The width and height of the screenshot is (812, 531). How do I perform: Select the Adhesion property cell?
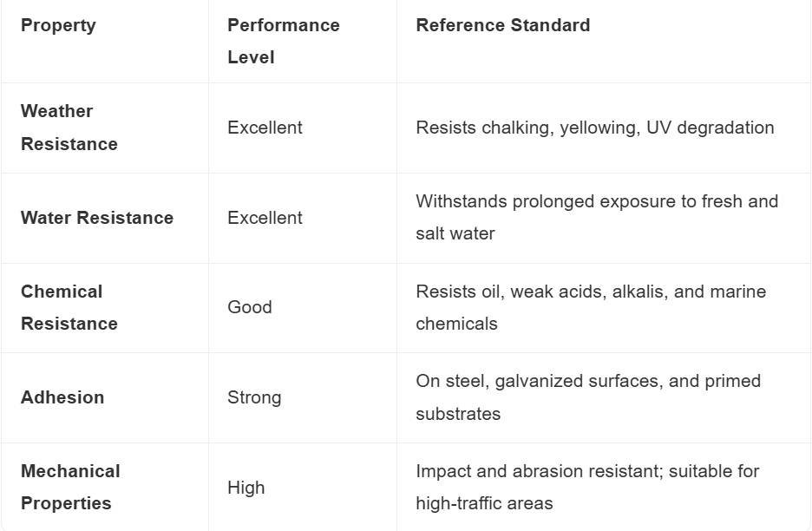[x=62, y=397]
